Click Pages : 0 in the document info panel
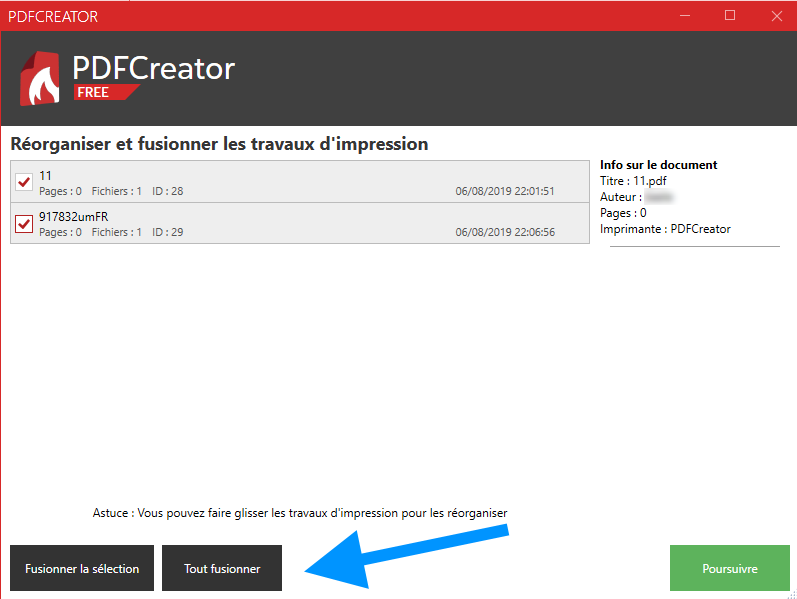The height and width of the screenshot is (599, 797). click(x=623, y=213)
